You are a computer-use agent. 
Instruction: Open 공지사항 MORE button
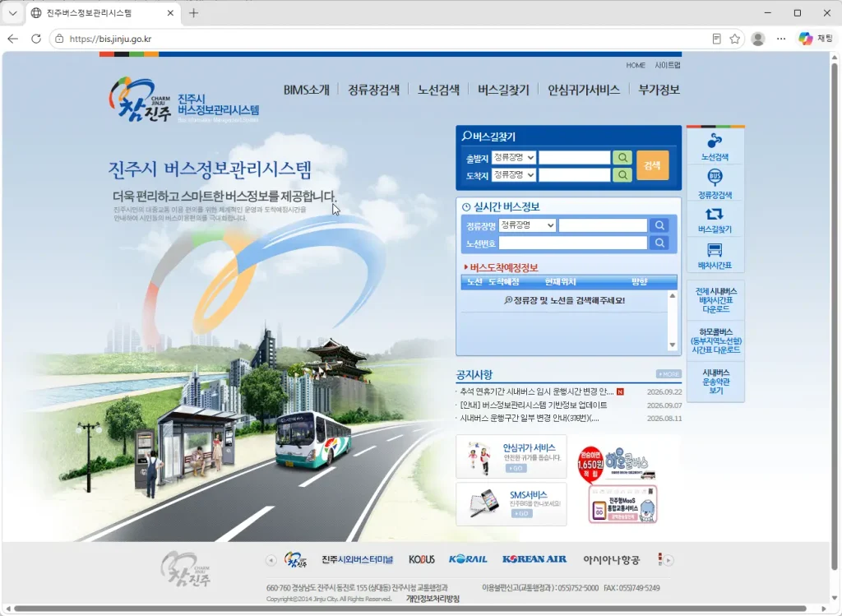point(669,373)
